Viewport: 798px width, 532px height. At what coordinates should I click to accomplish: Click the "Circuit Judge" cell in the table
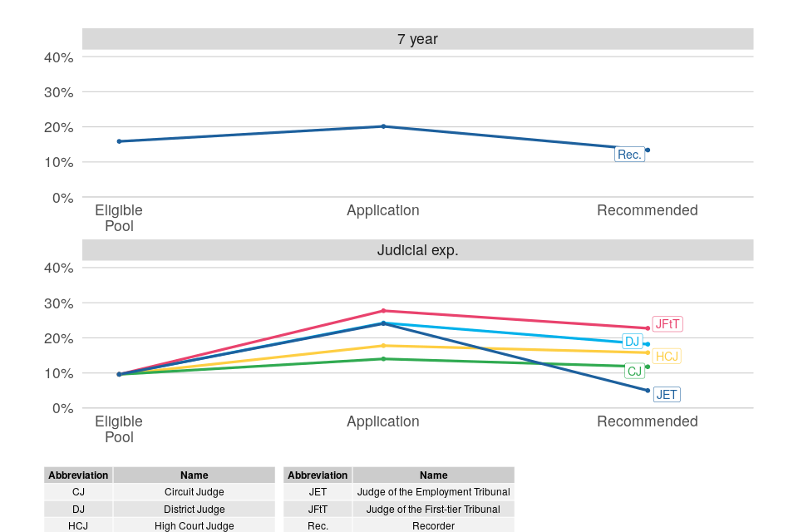194,492
